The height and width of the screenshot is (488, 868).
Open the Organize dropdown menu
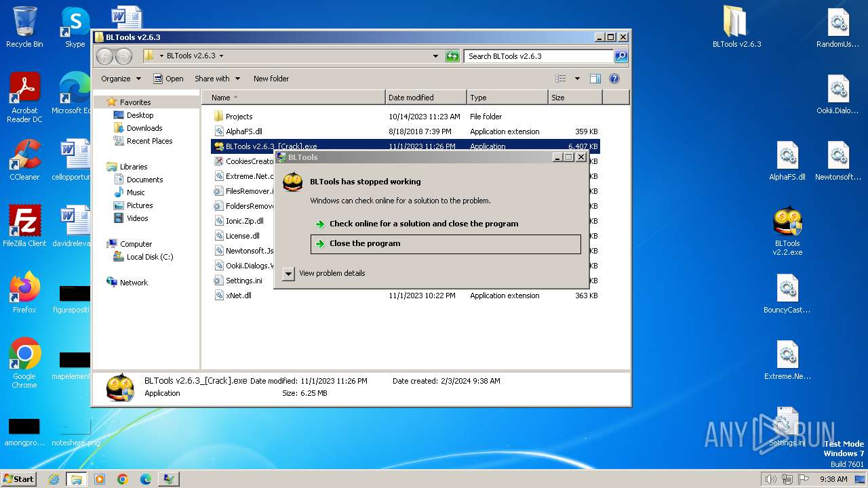[x=121, y=79]
